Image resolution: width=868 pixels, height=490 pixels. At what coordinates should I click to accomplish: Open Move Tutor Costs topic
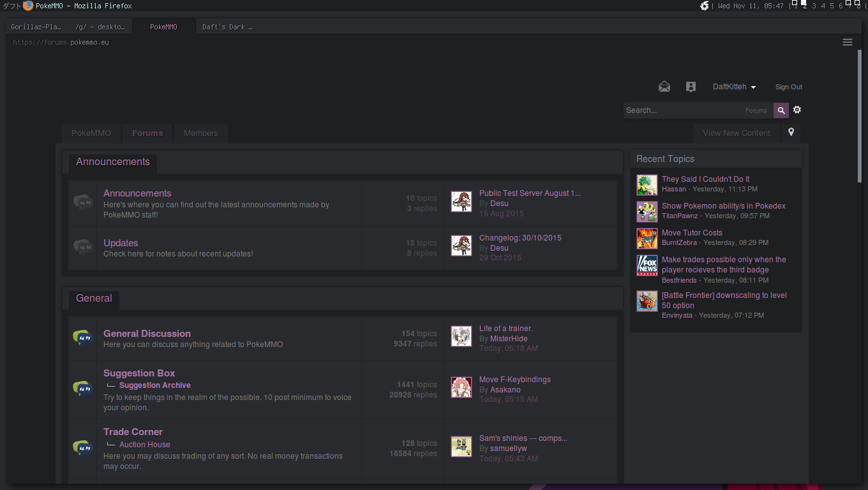pos(692,233)
